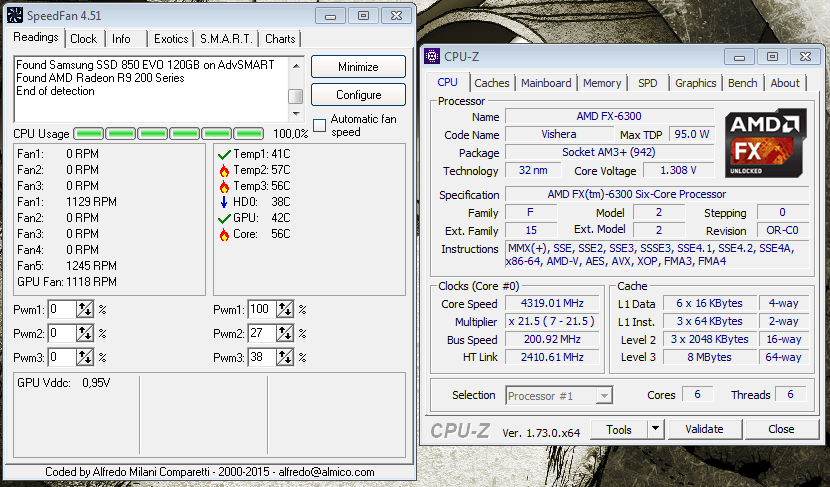Switch to the Bench tab in CPU-Z
This screenshot has height=487, width=830.
[743, 83]
